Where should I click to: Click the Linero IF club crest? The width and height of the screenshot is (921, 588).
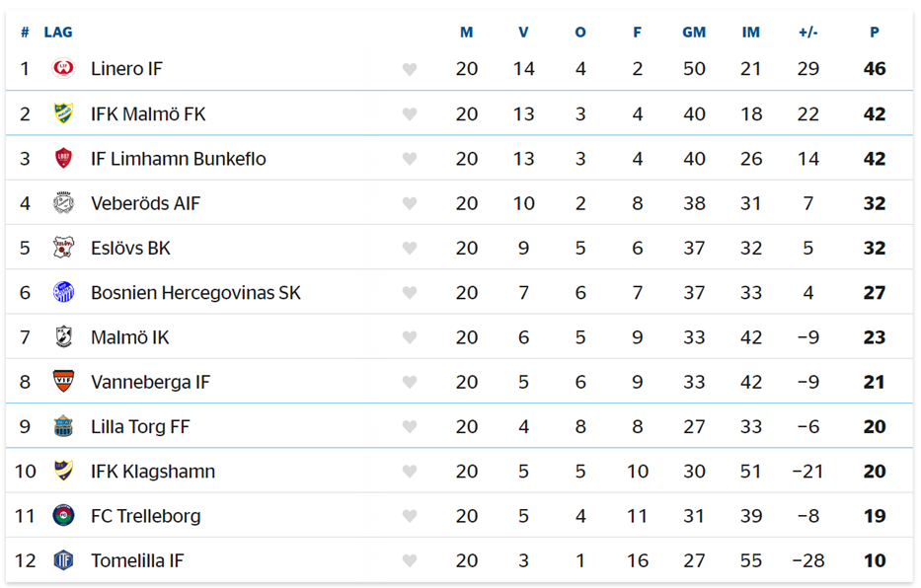pos(63,69)
